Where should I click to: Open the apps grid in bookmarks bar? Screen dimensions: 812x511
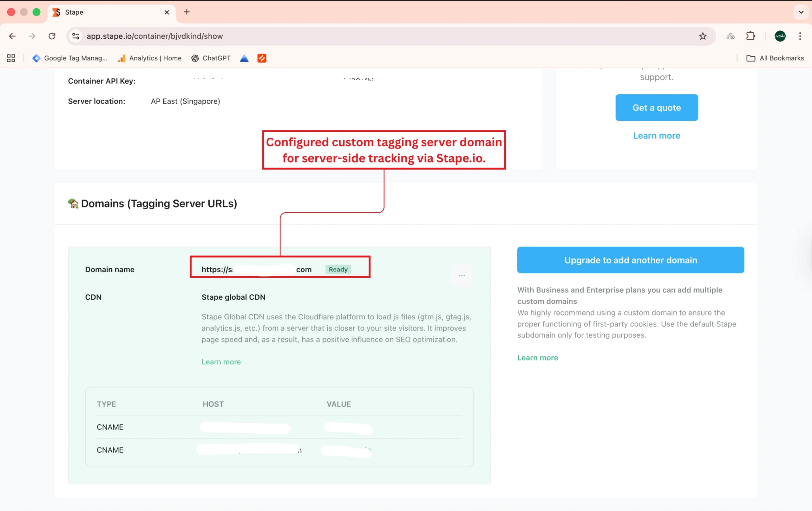11,58
